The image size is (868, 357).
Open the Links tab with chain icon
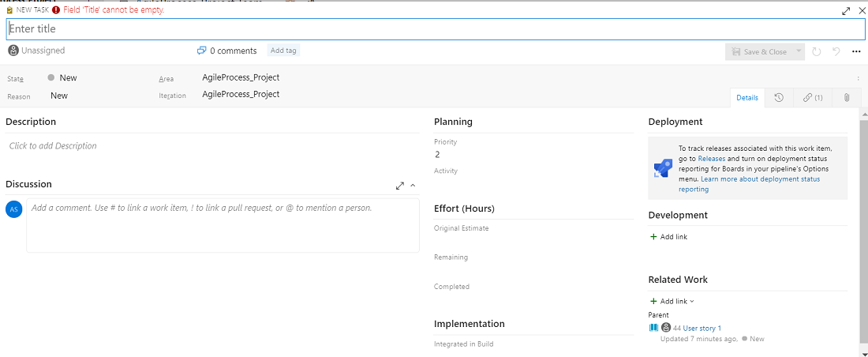813,98
